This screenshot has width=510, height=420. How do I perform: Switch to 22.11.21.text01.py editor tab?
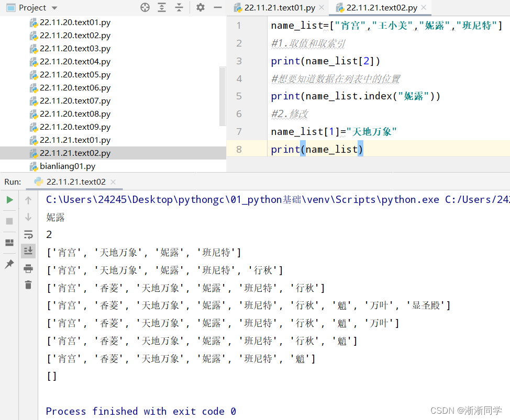coord(280,7)
